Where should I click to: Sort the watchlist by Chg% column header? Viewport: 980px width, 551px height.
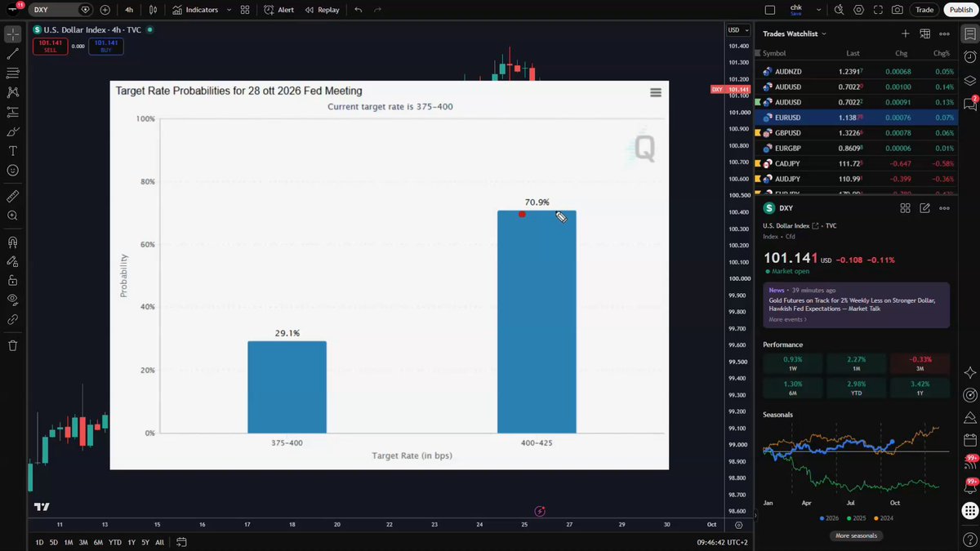click(x=942, y=53)
